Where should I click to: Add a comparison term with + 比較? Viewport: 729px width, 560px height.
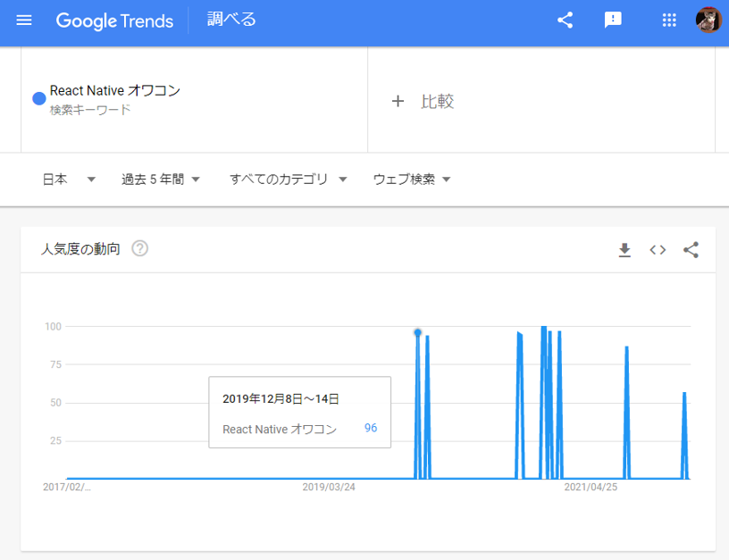point(423,101)
